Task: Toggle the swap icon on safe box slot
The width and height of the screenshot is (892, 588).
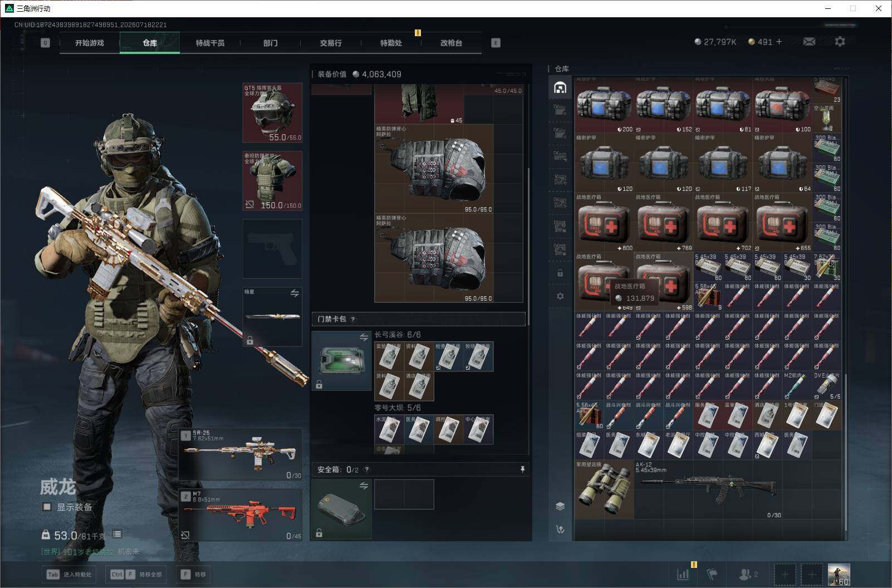Action: [x=364, y=486]
